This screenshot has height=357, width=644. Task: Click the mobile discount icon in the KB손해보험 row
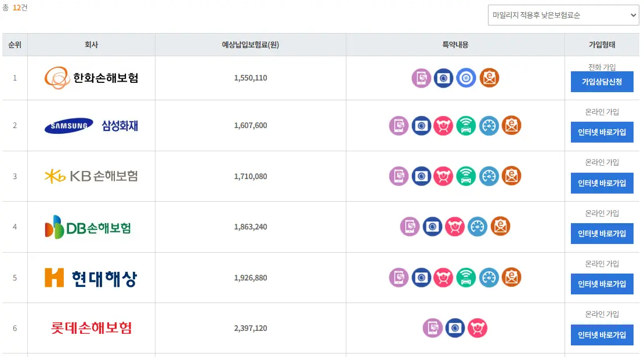pyautogui.click(x=399, y=176)
